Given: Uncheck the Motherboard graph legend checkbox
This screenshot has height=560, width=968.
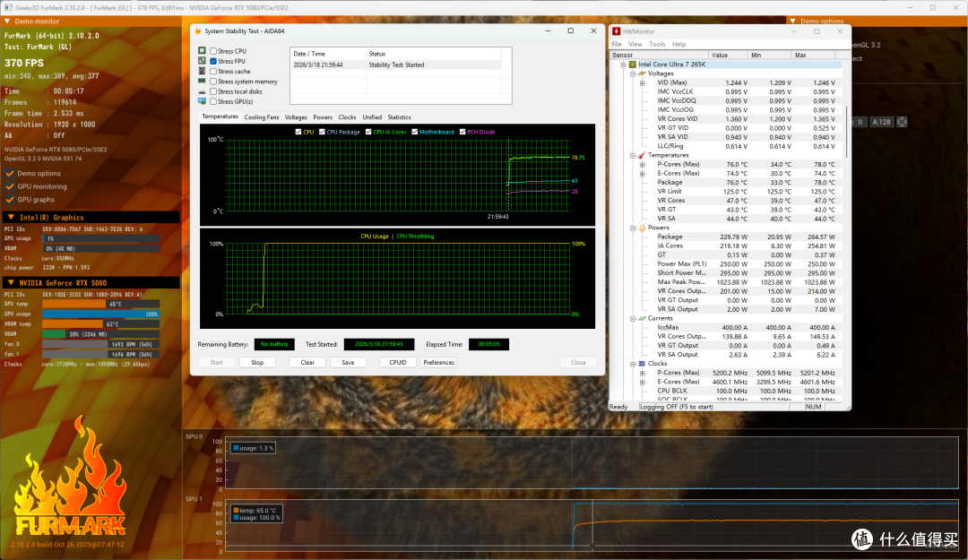Looking at the screenshot, I should pyautogui.click(x=415, y=132).
